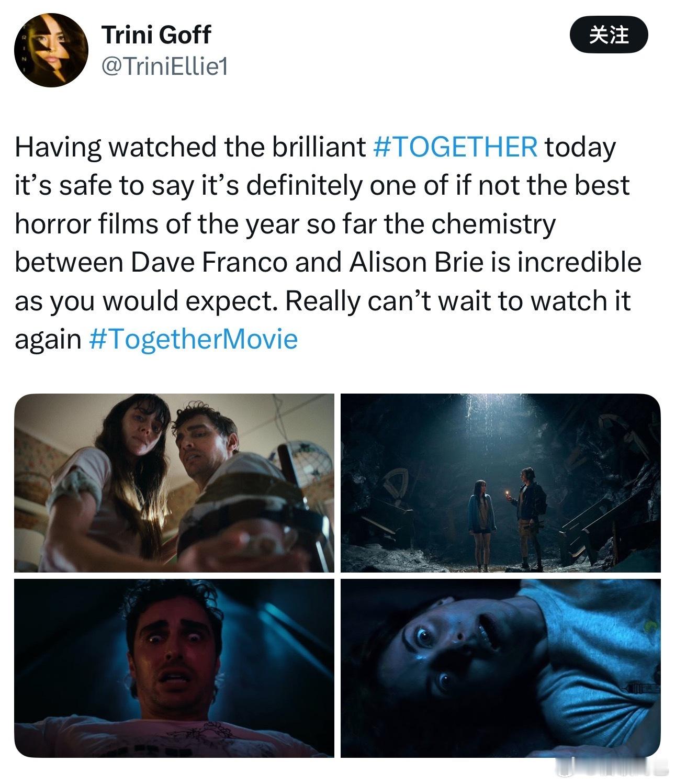Open the #TogetherMovie hashtag link
The image size is (675, 784).
tap(194, 339)
